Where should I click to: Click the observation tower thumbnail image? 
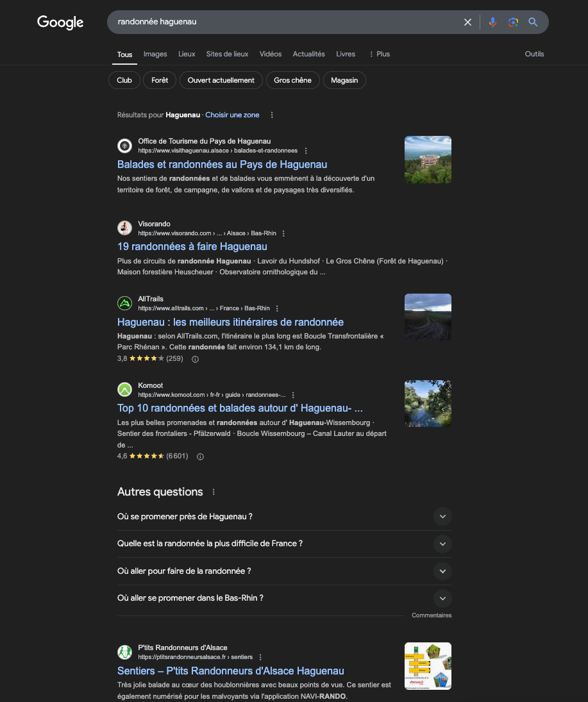click(428, 160)
